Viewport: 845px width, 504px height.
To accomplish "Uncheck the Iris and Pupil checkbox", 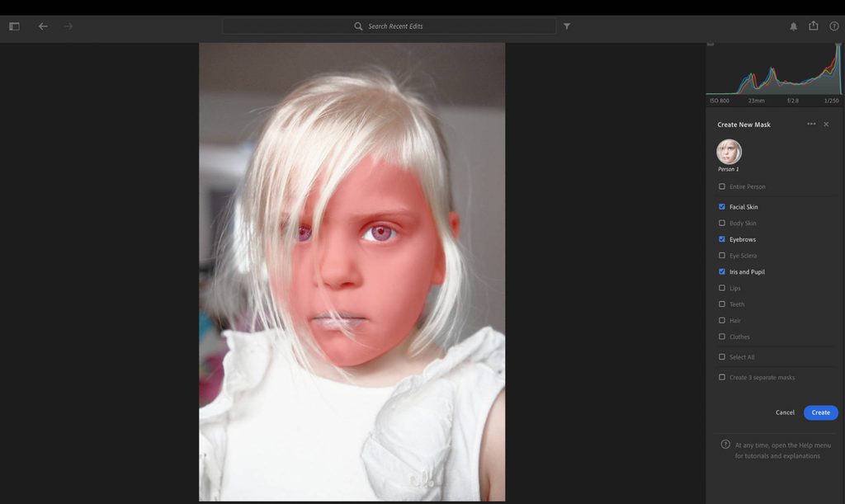I will point(721,272).
